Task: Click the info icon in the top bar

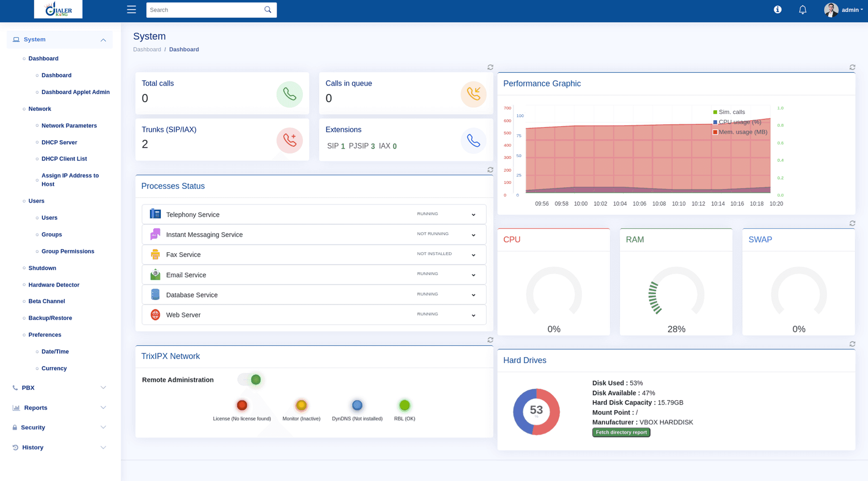Action: tap(777, 9)
